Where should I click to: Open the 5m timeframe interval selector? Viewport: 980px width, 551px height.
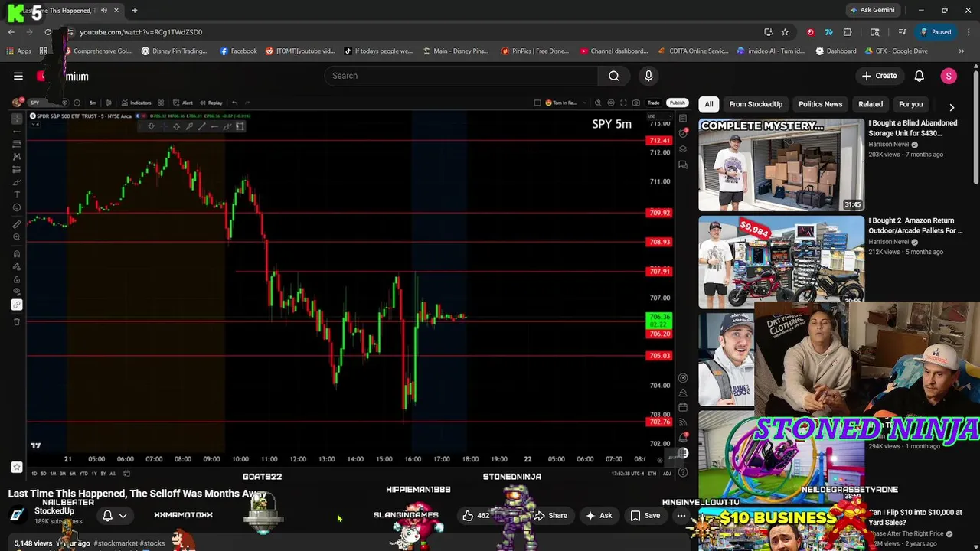tap(93, 103)
